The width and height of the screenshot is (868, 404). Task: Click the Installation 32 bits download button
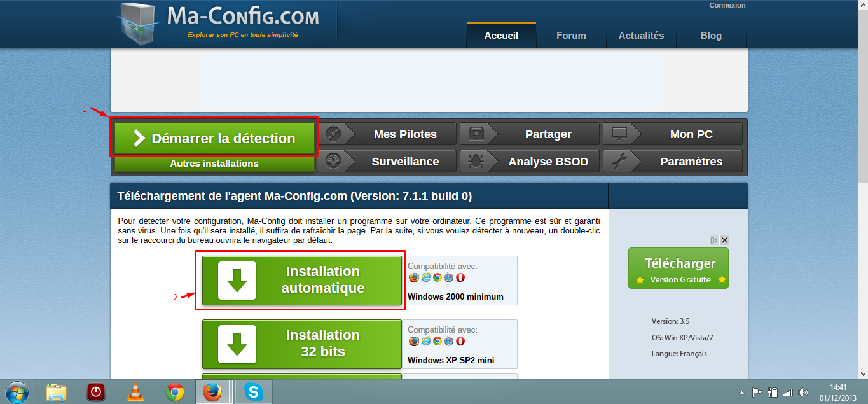pos(302,344)
